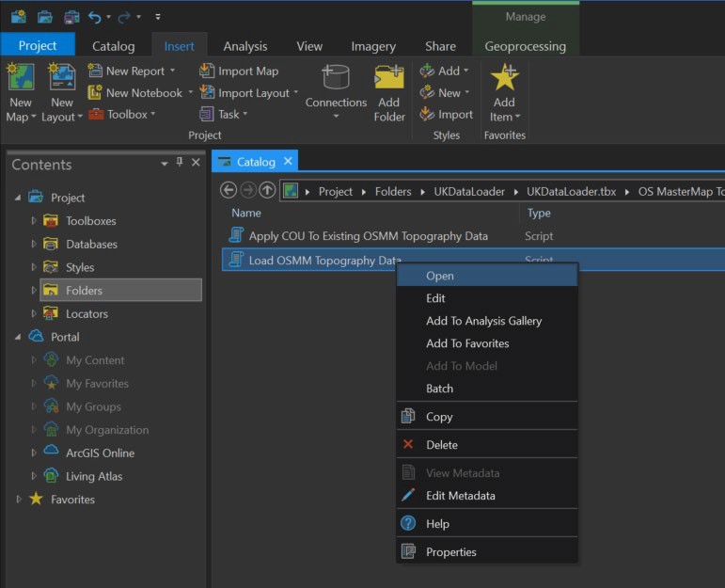The height and width of the screenshot is (588, 725).
Task: Collapse the Project tree node
Action: click(x=18, y=198)
